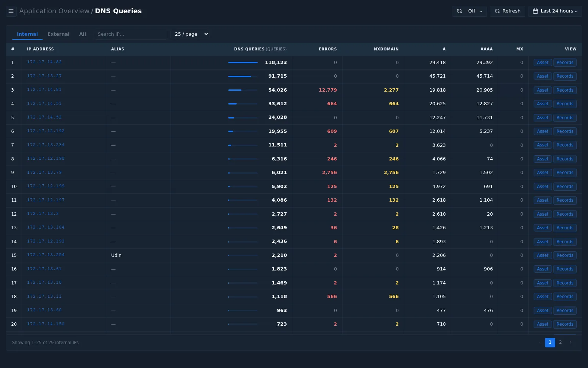Screen dimensions: 588x368
Task: Go to page 2 of results
Action: point(560,342)
